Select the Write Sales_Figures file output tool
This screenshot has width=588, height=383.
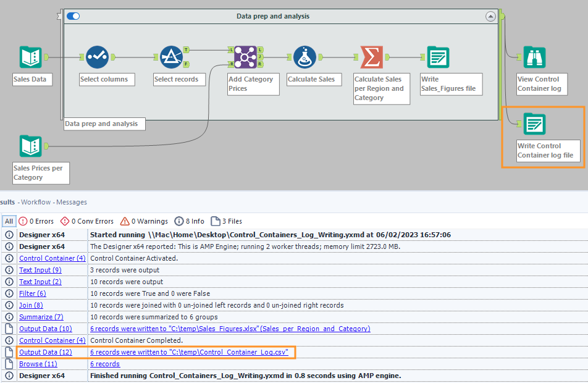(x=439, y=57)
